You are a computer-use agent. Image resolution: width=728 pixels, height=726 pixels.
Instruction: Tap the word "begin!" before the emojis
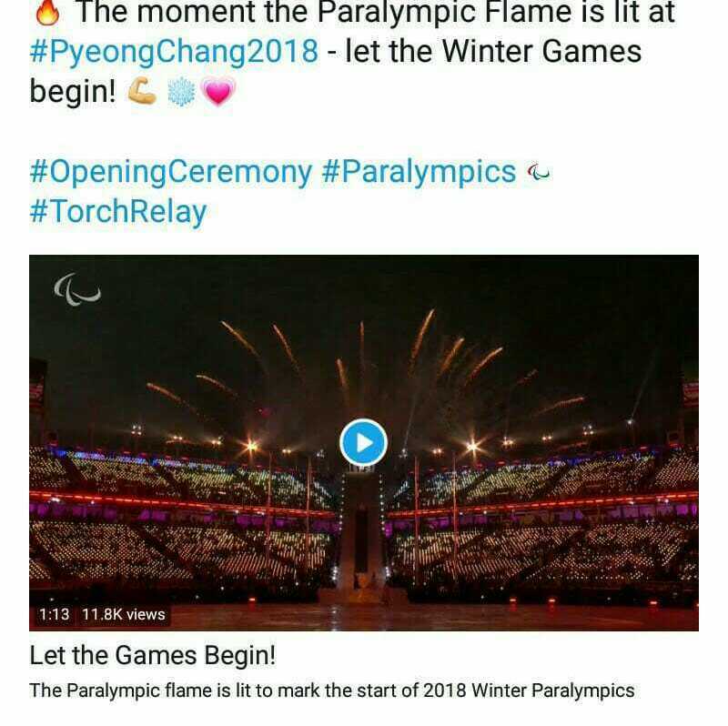[73, 90]
